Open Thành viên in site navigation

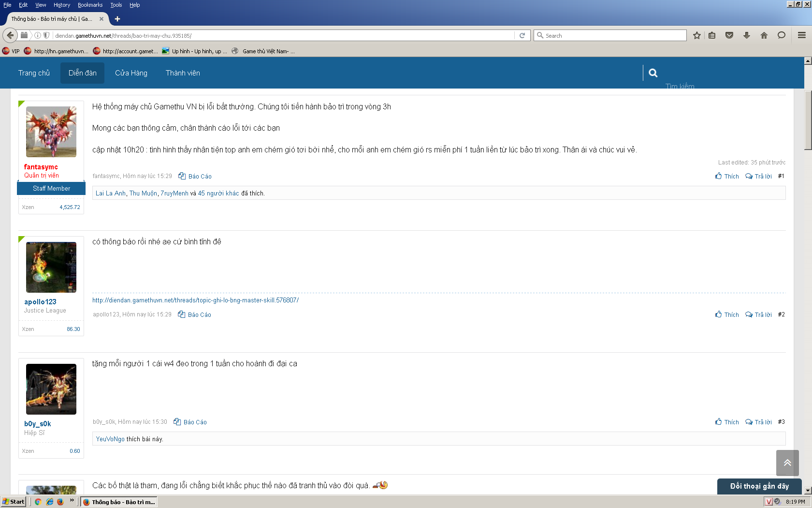click(183, 73)
